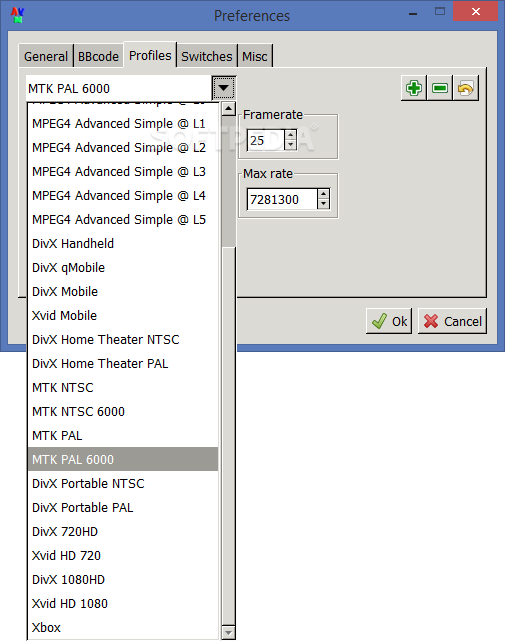This screenshot has height=641, width=505.
Task: Close the Preferences window
Action: [x=476, y=11]
